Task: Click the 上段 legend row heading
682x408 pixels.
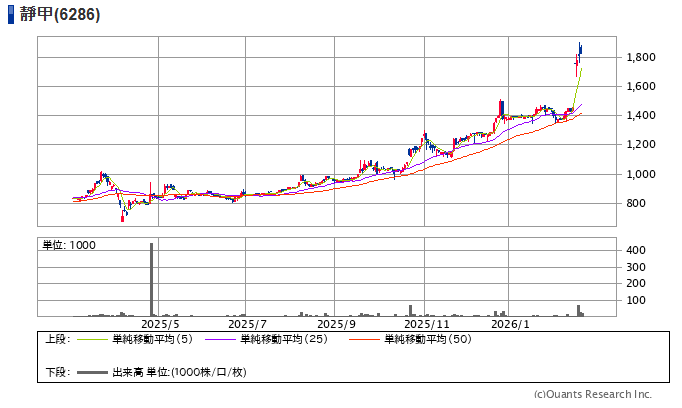Action: (x=56, y=339)
